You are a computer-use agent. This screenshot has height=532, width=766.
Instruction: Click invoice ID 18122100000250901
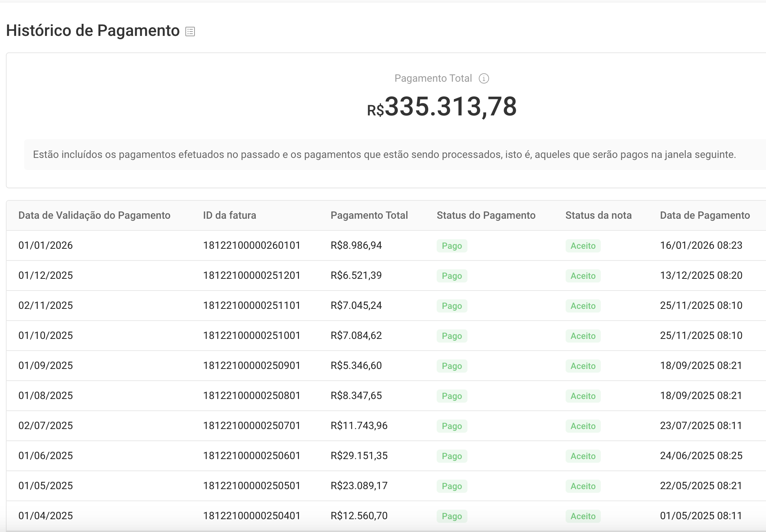coord(252,366)
